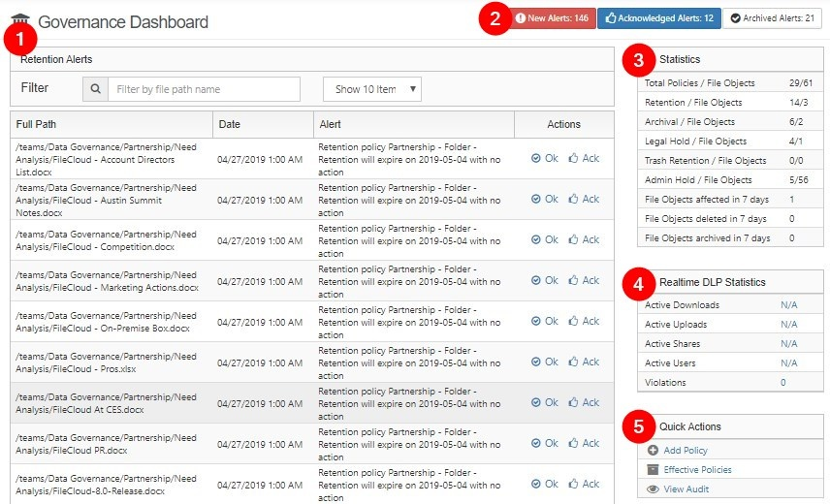
Task: Click the plus icon beside Add Policy
Action: (653, 451)
